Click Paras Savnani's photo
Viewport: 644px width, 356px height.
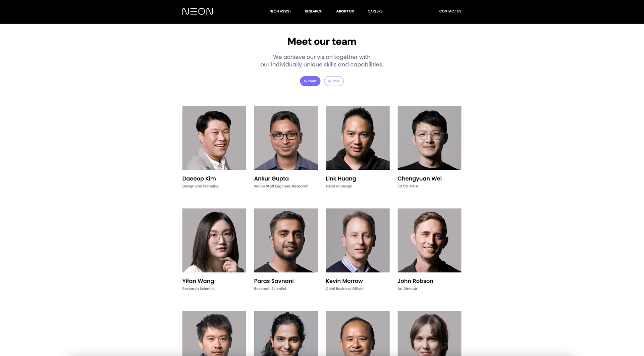tap(286, 240)
